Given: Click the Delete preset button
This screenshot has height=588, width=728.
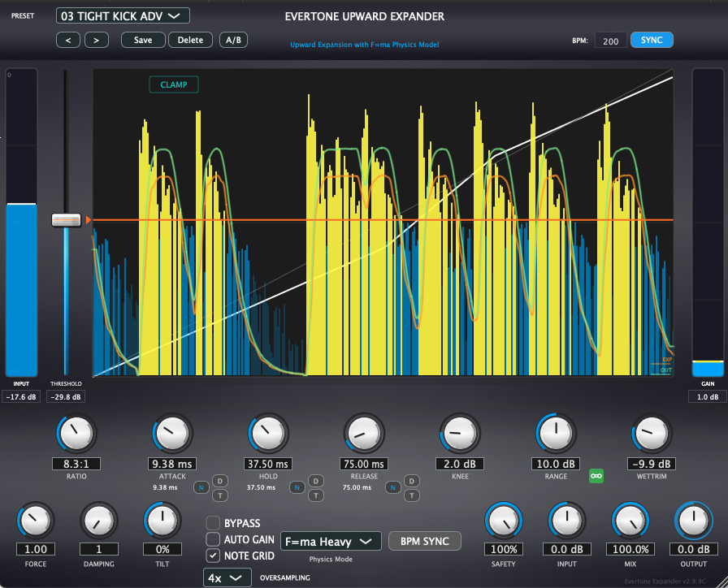Looking at the screenshot, I should pyautogui.click(x=191, y=40).
